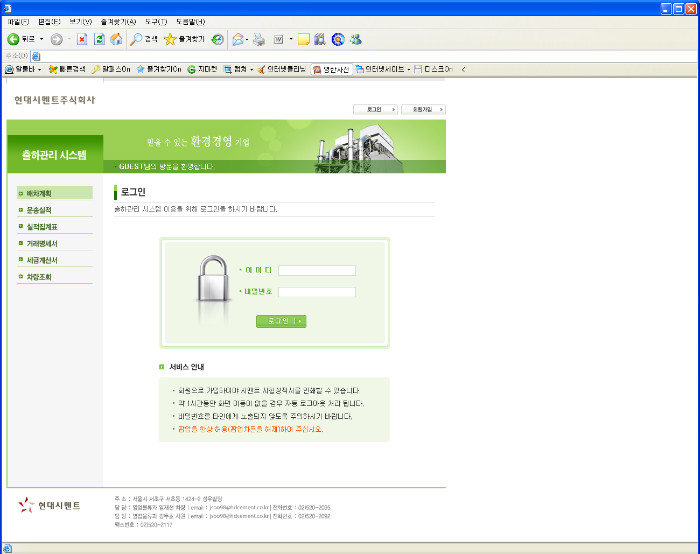
Task: Click the Messenger people icon in toolbar
Action: coord(355,39)
